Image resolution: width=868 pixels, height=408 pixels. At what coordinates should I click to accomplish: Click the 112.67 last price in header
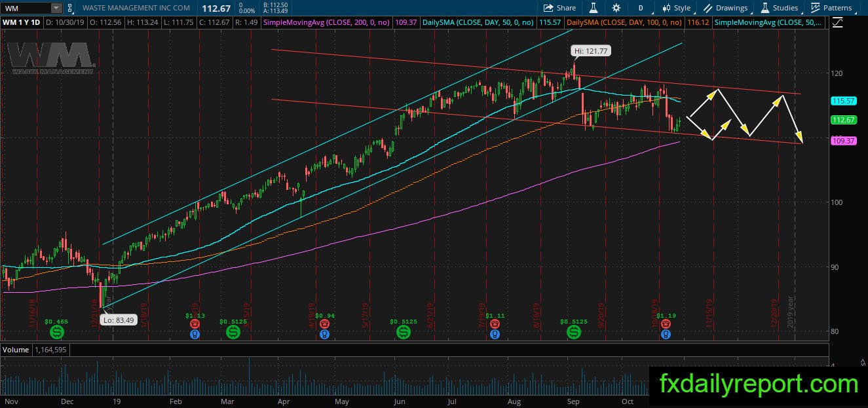pyautogui.click(x=215, y=8)
